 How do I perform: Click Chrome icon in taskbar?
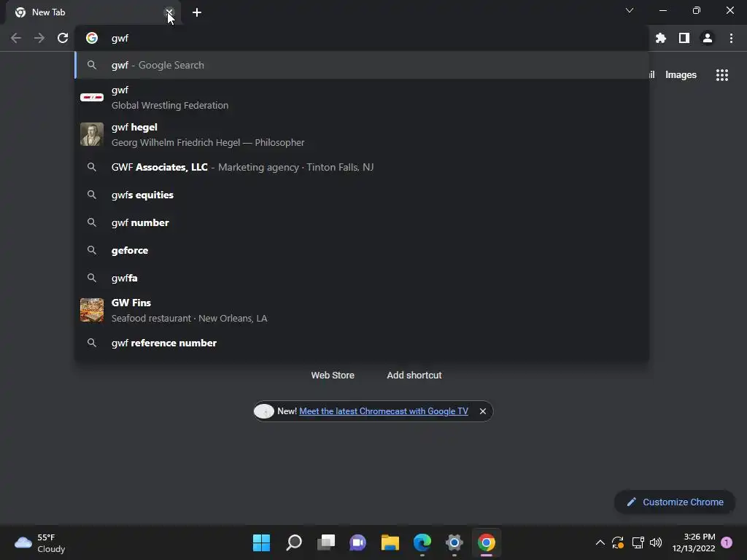tap(487, 542)
